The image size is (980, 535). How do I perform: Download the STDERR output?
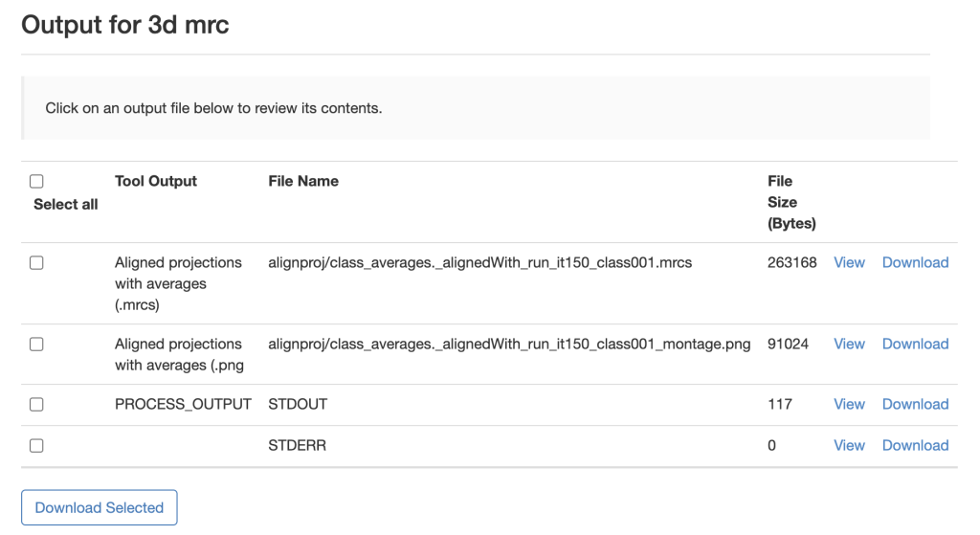915,445
